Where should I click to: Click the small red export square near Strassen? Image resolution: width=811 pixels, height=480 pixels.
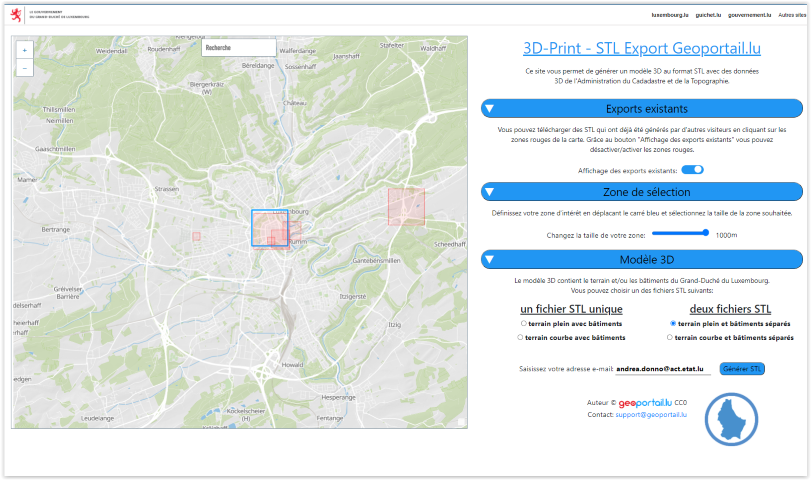[x=196, y=236]
